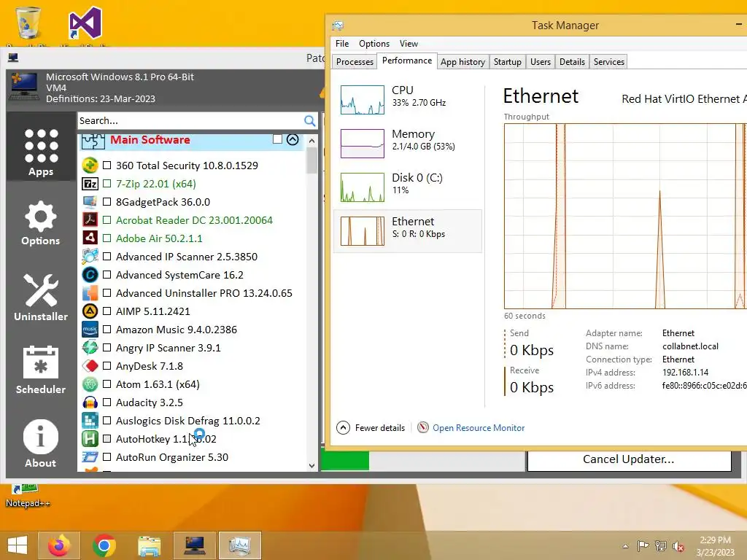Check the AnyDesk 7.1.8 checkbox

[107, 366]
